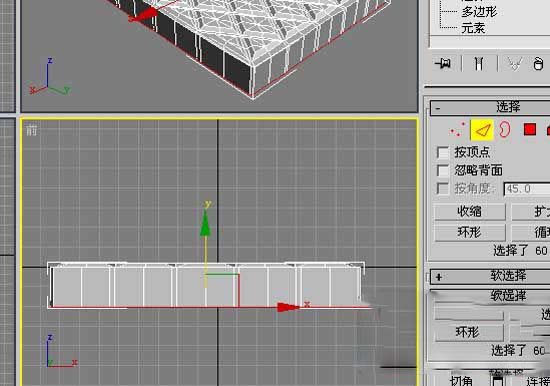
Task: Select the Border sub-object icon
Action: (504, 129)
